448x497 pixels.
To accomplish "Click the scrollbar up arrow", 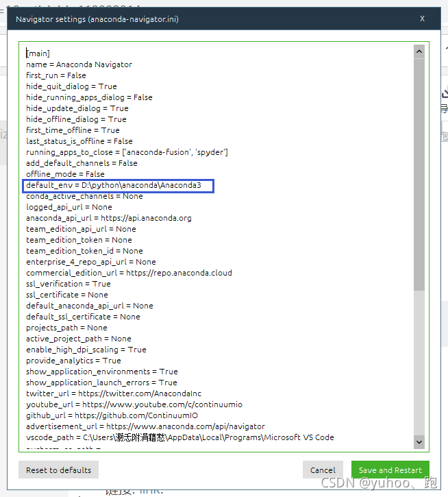I will point(419,51).
